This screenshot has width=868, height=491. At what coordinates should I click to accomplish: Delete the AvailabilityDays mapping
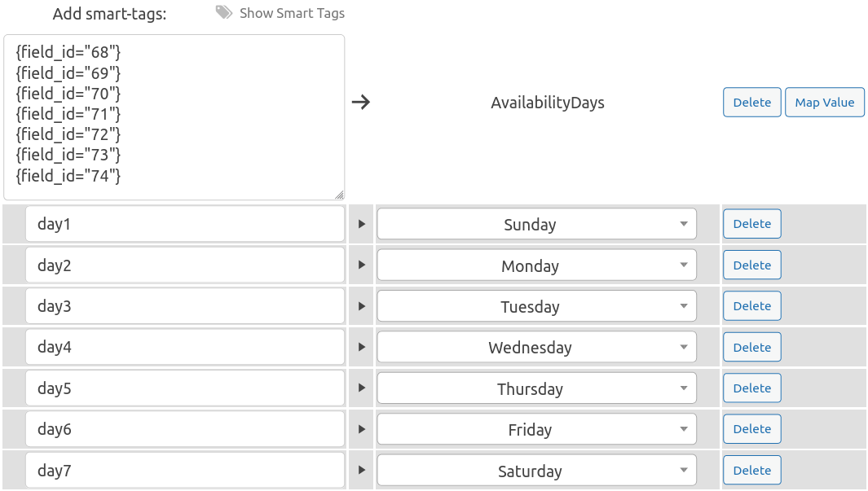[x=751, y=103]
